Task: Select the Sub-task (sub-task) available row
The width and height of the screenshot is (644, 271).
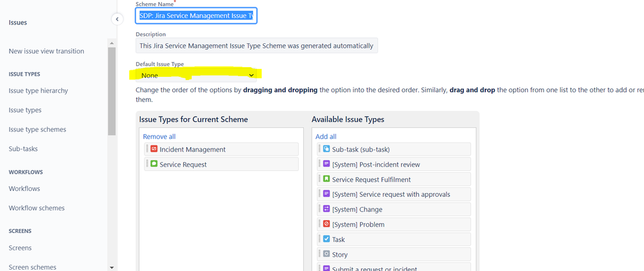Action: 394,149
